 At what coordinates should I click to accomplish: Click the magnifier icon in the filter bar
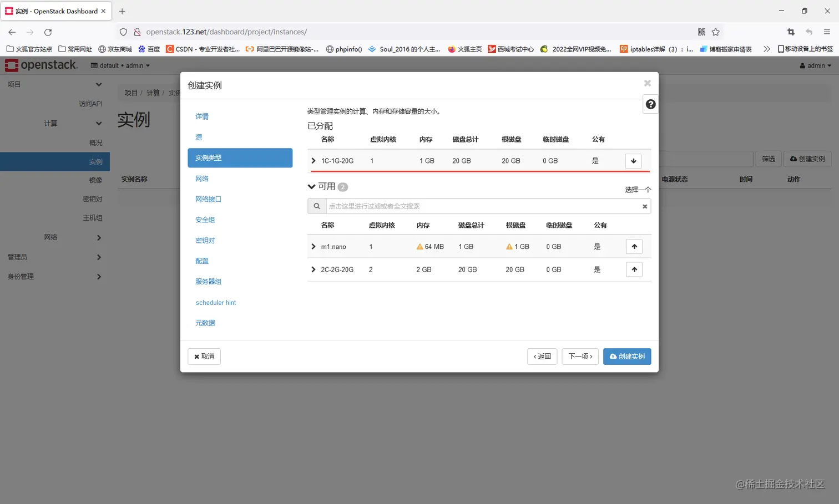click(316, 206)
